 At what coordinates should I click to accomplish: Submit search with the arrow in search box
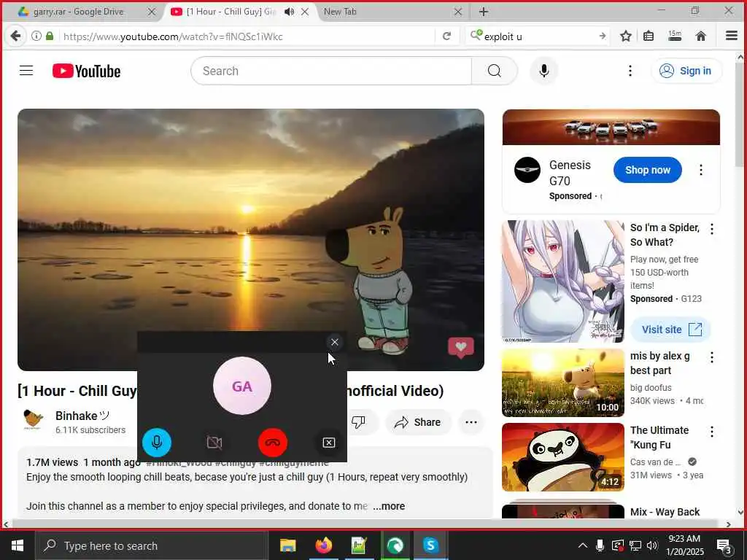pos(602,36)
